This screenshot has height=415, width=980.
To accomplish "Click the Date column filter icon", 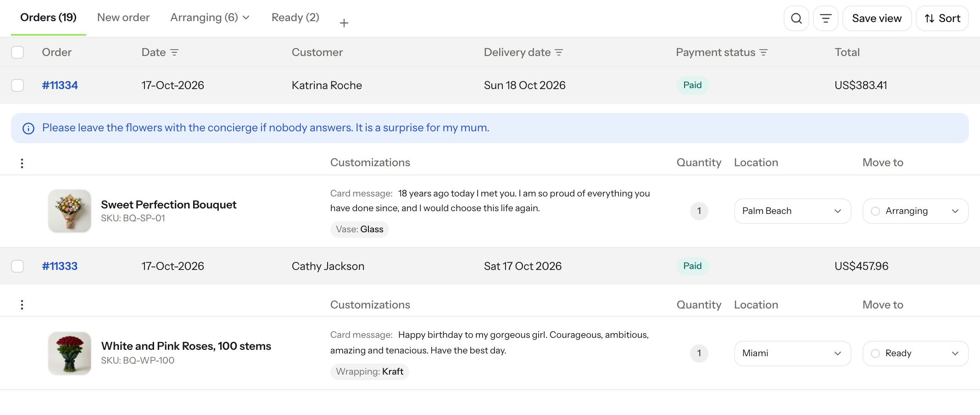I will [174, 52].
